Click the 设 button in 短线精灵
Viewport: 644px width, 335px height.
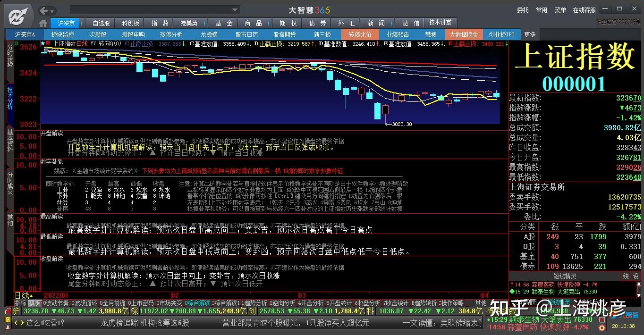pos(636,276)
